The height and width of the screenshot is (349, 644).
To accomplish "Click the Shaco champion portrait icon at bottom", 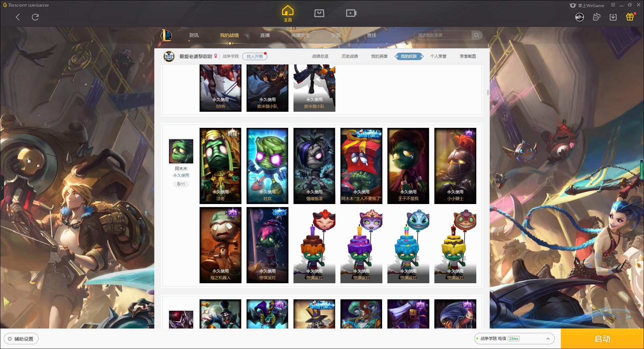I will coord(181,319).
